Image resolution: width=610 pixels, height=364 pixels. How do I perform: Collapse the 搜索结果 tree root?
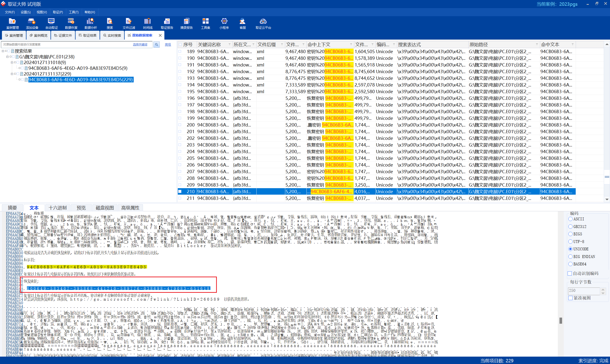click(x=3, y=51)
